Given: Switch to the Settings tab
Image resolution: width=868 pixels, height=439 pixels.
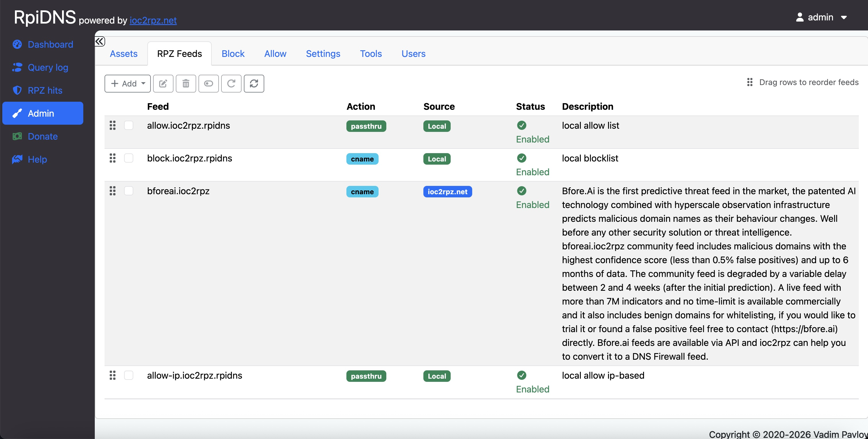Looking at the screenshot, I should coord(323,54).
